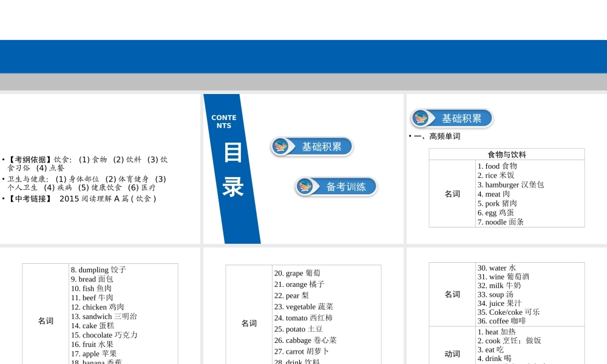Select the entry 24. tomato 西红柿
Image resolution: width=607 pixels, height=364 pixels.
(x=303, y=318)
